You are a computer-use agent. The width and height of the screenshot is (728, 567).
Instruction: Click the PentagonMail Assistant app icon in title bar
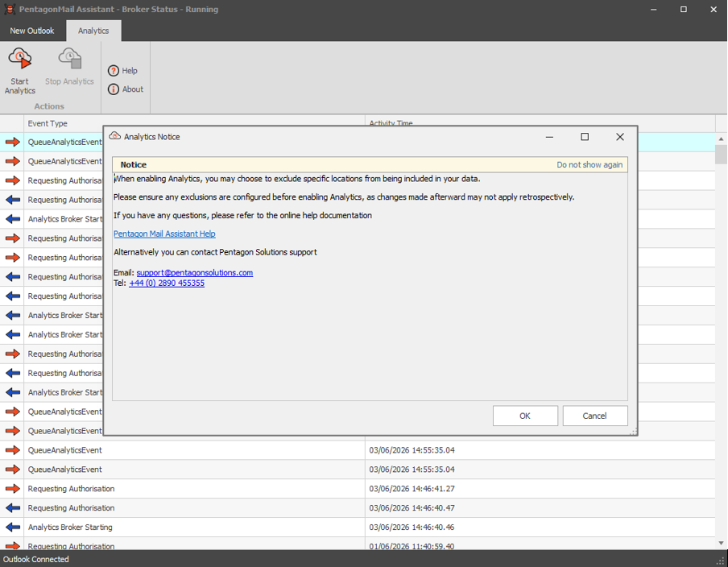point(10,10)
